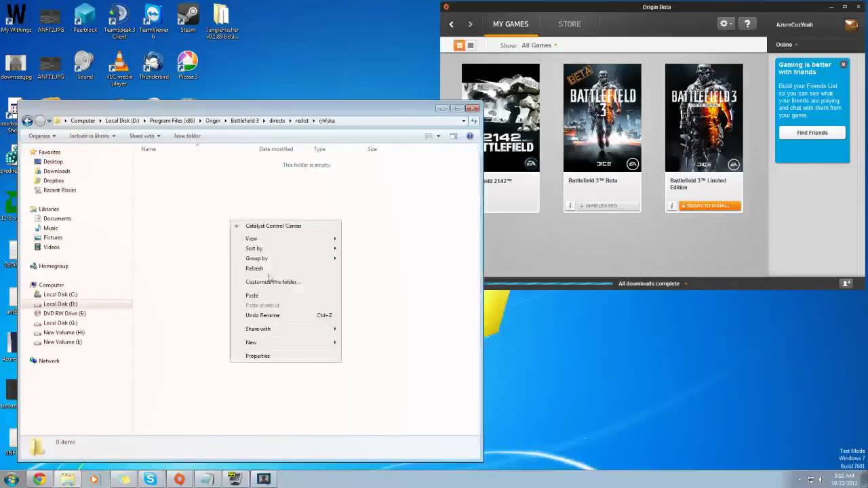
Task: Go forward in Origin navigation
Action: point(470,24)
